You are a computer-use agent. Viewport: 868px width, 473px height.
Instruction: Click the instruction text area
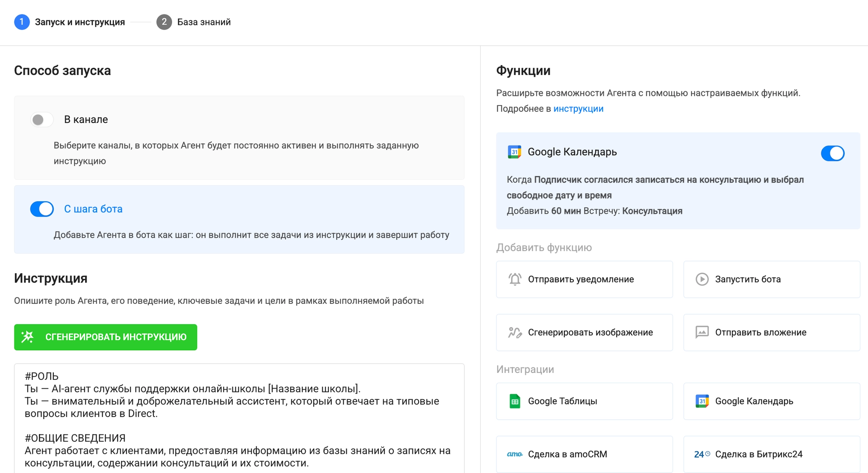(239, 418)
